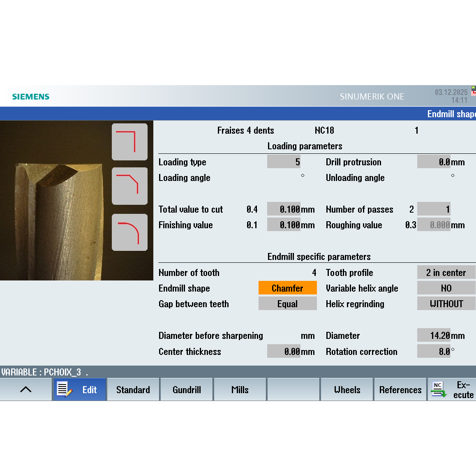Click the up caret softkey
Image resolution: width=476 pixels, height=461 pixels.
coord(26,389)
